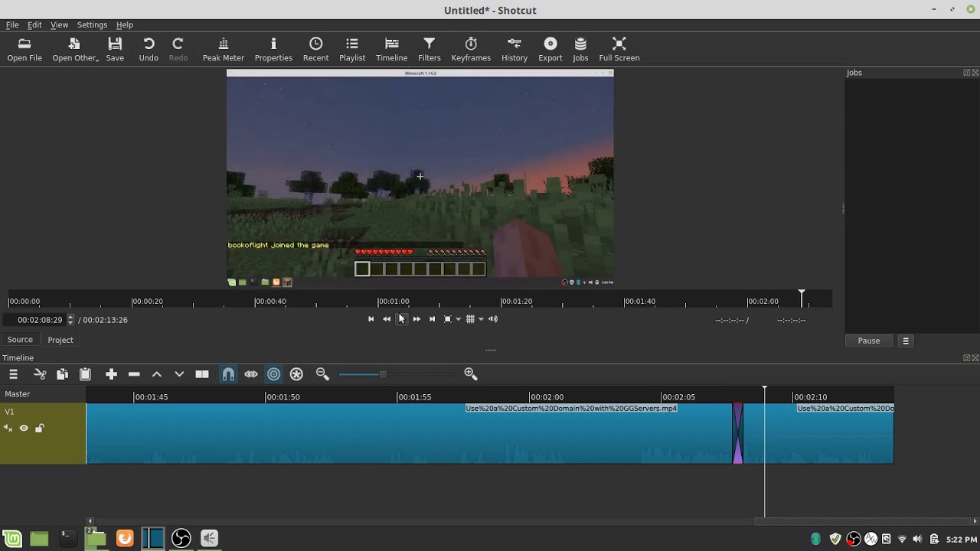Viewport: 980px width, 551px height.
Task: Toggle scrub while dragging eye icon
Action: pyautogui.click(x=251, y=374)
